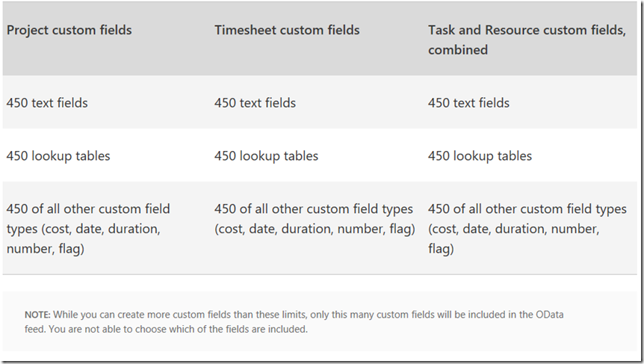
Task: Click the Project custom fields column header
Action: [69, 30]
